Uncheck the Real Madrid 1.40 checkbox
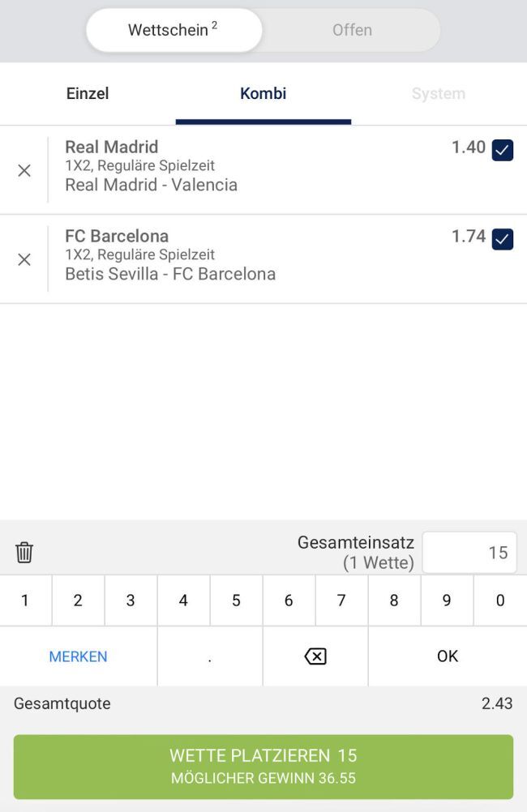This screenshot has width=527, height=812. click(x=503, y=150)
